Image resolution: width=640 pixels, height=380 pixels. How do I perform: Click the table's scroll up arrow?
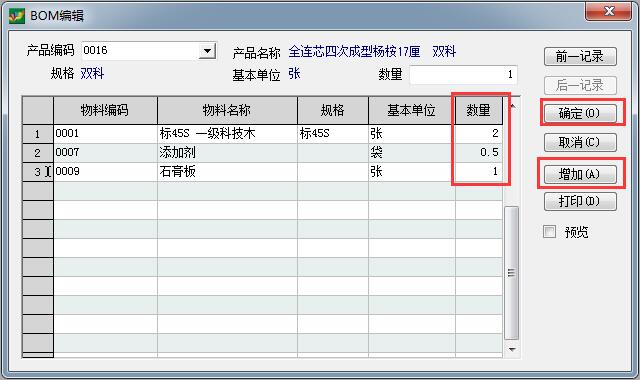[512, 107]
